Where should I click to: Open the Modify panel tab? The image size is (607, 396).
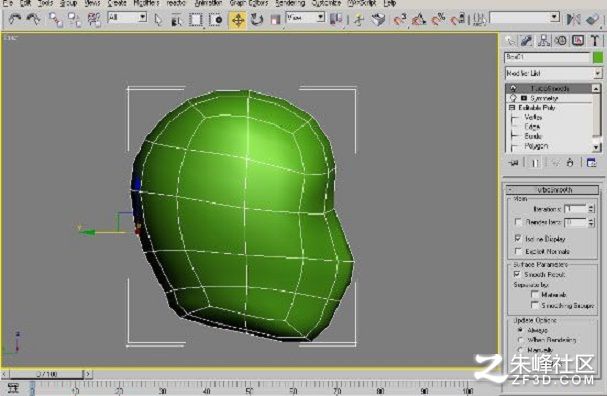point(526,41)
